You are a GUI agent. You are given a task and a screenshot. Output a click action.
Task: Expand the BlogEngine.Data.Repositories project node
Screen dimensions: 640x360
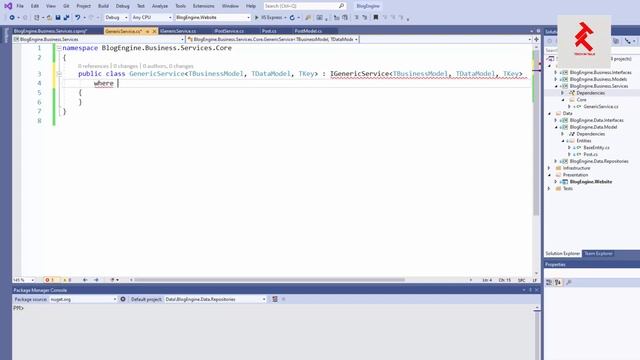[x=556, y=161]
